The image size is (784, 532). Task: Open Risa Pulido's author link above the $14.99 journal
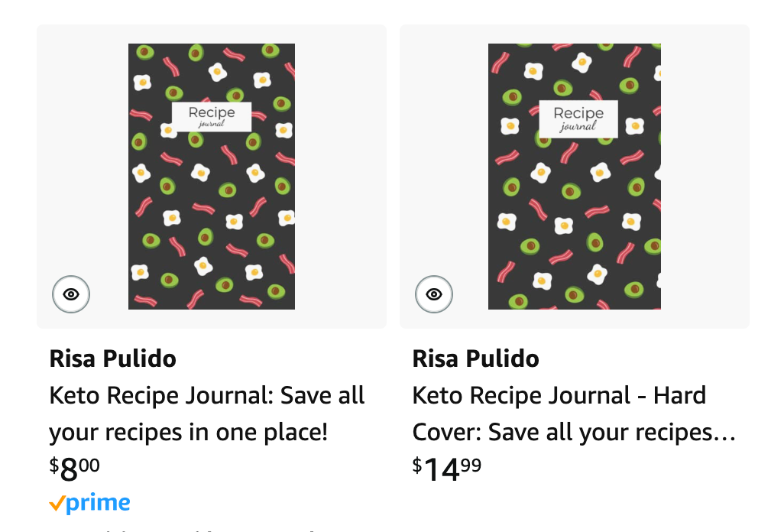475,358
